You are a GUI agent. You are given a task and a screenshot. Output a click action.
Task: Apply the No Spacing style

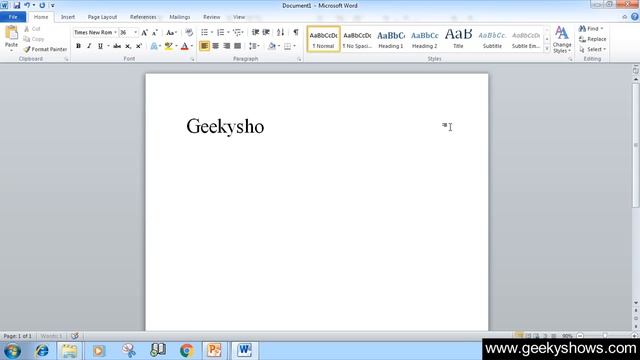[x=357, y=39]
